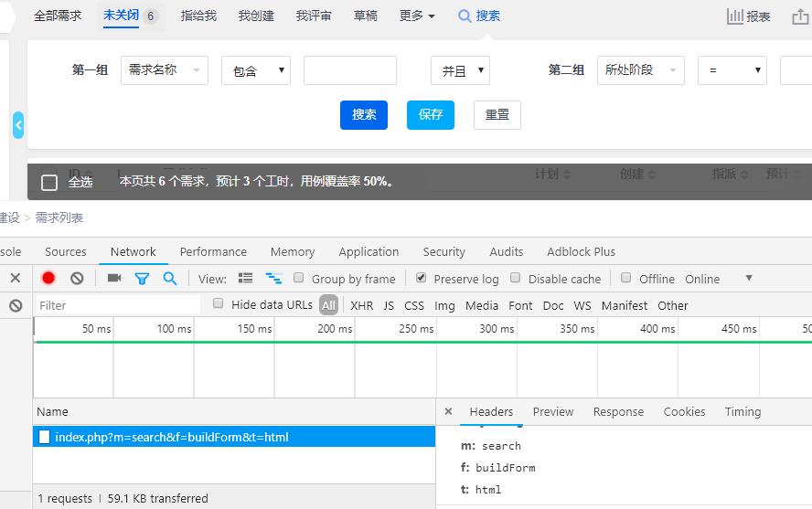The width and height of the screenshot is (812, 509).
Task: Toggle the network filter funnel icon
Action: 142,279
